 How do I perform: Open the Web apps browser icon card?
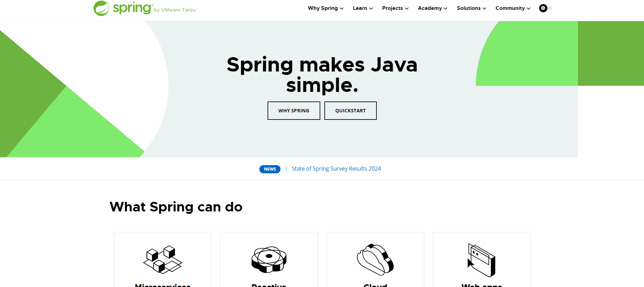(482, 260)
